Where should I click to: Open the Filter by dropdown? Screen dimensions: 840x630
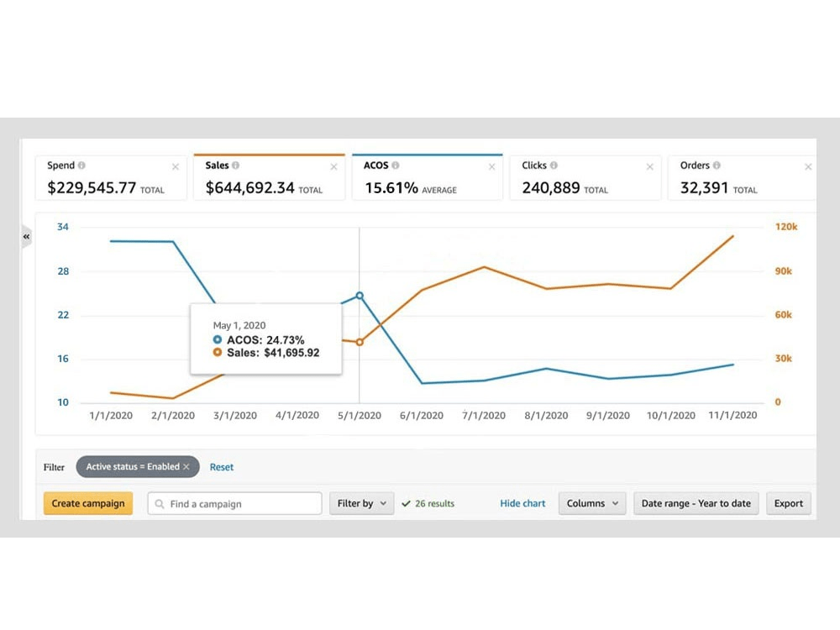[361, 504]
